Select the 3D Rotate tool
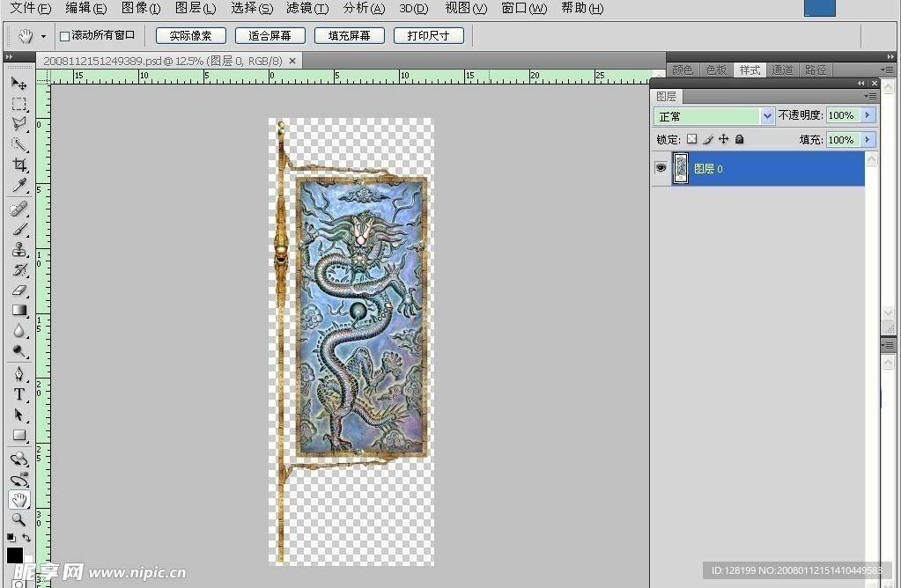The height and width of the screenshot is (588, 901). (19, 459)
